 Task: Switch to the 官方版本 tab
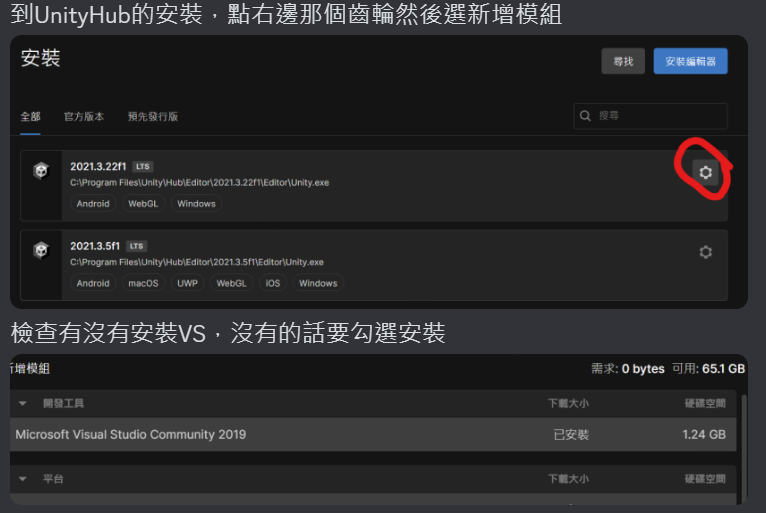click(84, 117)
